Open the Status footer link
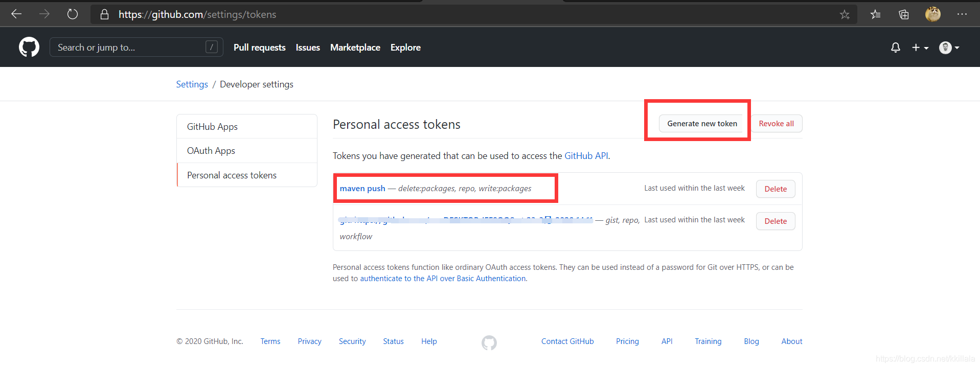980x368 pixels. [x=394, y=341]
